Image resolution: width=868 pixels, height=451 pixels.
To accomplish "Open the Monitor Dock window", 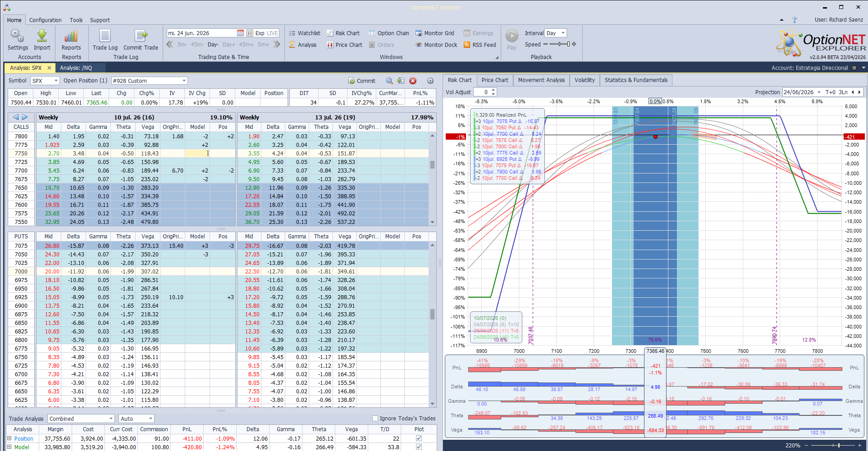I will [436, 45].
